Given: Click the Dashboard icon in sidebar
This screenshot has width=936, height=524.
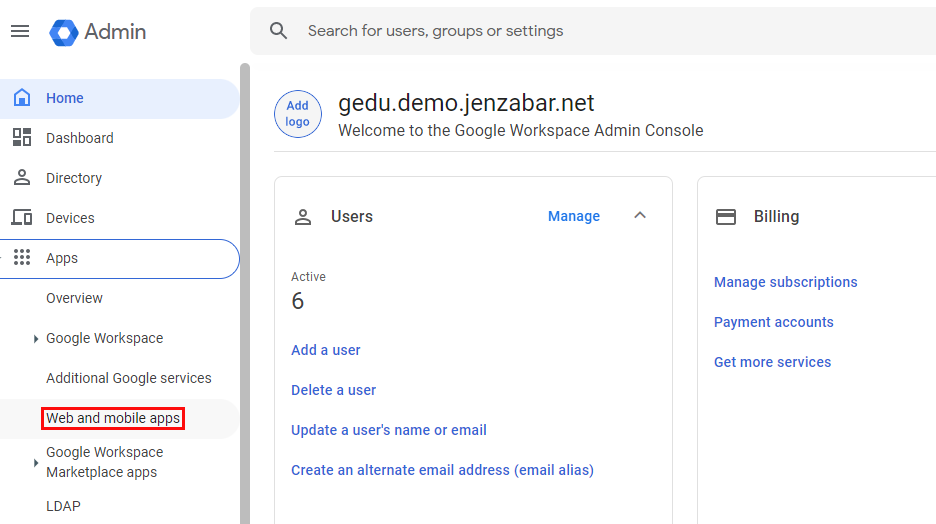Looking at the screenshot, I should [x=22, y=138].
